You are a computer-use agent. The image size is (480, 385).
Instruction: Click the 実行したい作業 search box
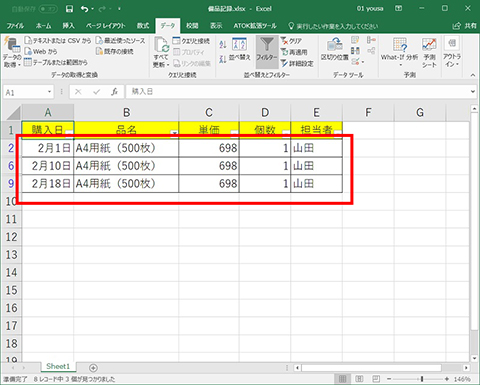click(333, 26)
